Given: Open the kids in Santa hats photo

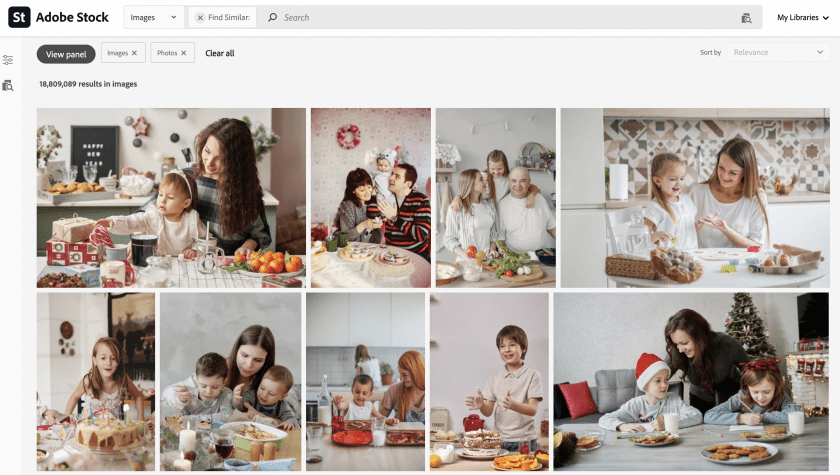Looking at the screenshot, I should [x=691, y=382].
